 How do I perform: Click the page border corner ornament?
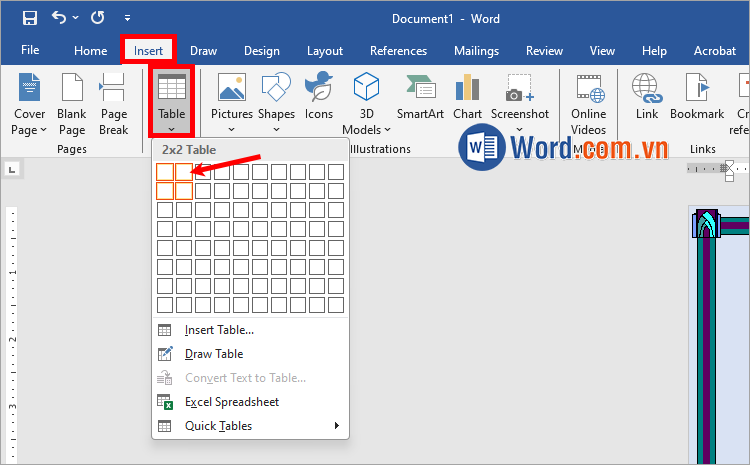[706, 223]
